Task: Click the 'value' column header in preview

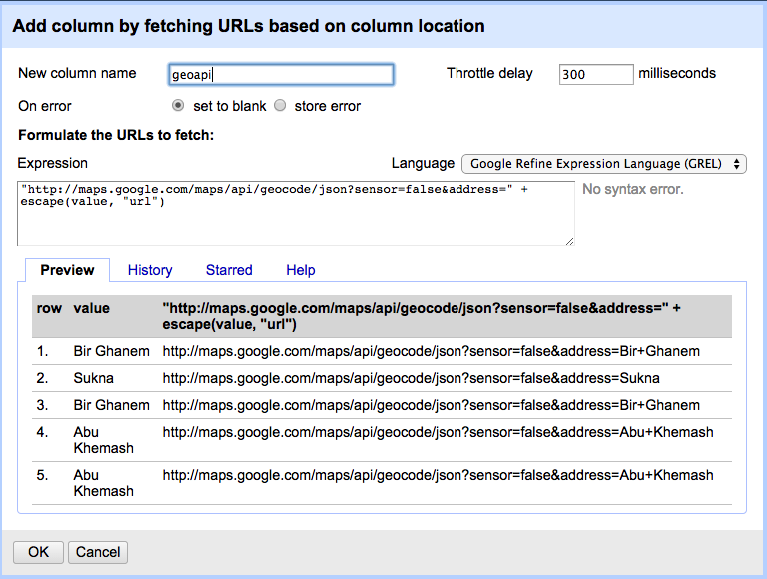Action: (91, 308)
